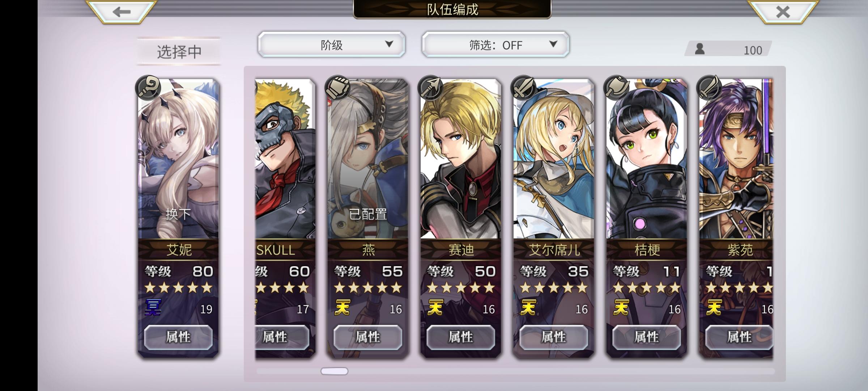Click the spear weapon icon on 赛迪
This screenshot has height=391, width=868.
click(431, 88)
